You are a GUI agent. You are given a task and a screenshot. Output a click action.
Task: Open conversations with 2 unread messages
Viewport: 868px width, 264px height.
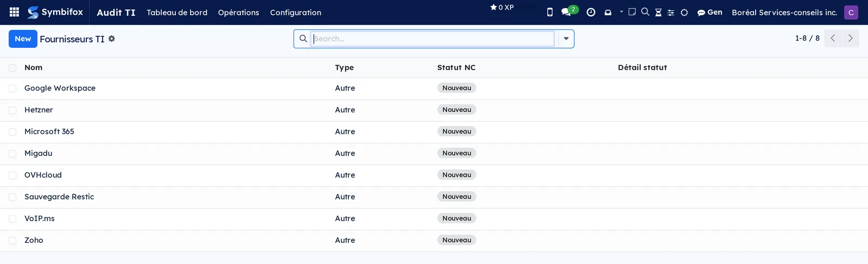pyautogui.click(x=569, y=11)
